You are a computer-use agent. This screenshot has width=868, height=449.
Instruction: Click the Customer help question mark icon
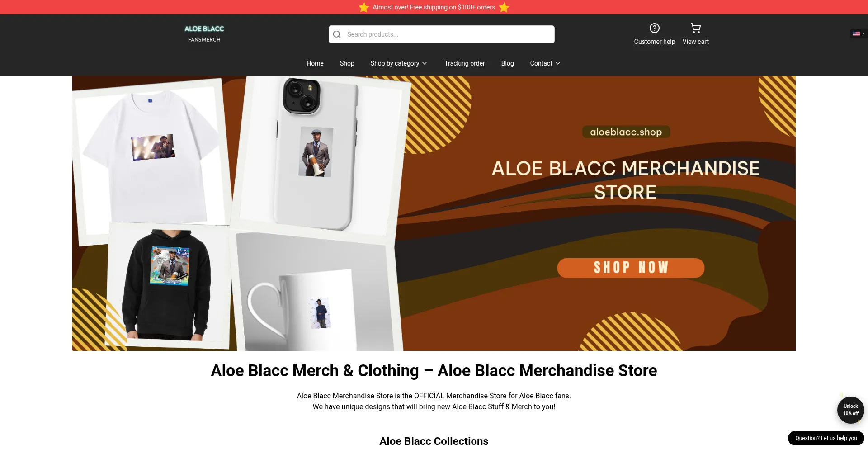point(654,28)
